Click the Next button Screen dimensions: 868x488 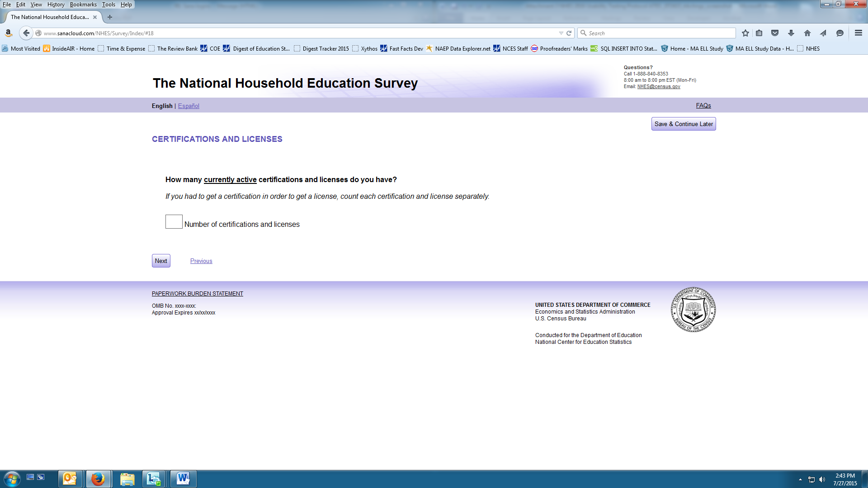click(161, 261)
